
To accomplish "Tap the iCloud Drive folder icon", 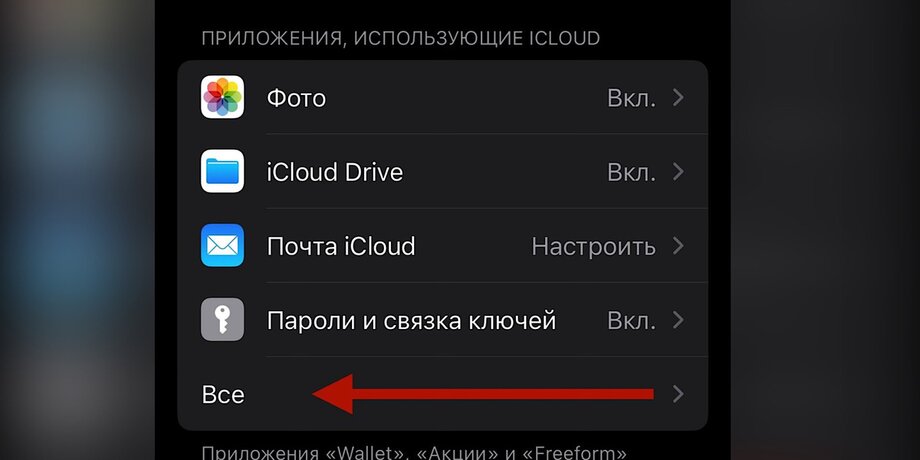I will click(x=222, y=172).
